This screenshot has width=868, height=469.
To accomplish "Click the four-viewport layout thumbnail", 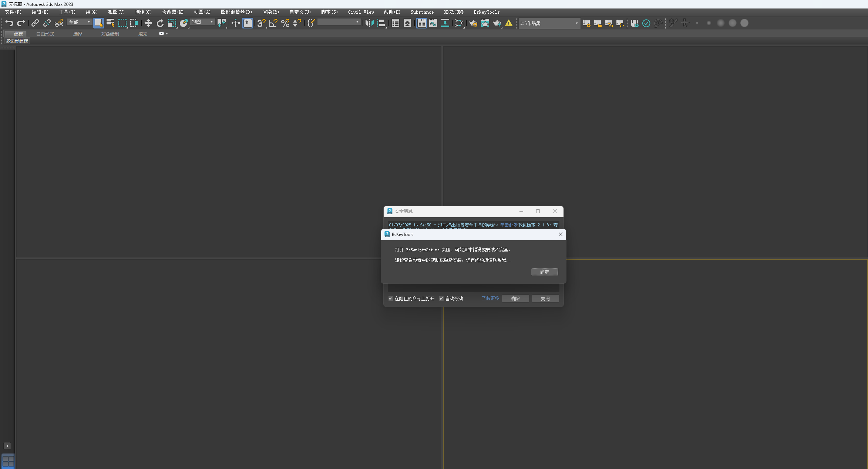I will (8, 461).
